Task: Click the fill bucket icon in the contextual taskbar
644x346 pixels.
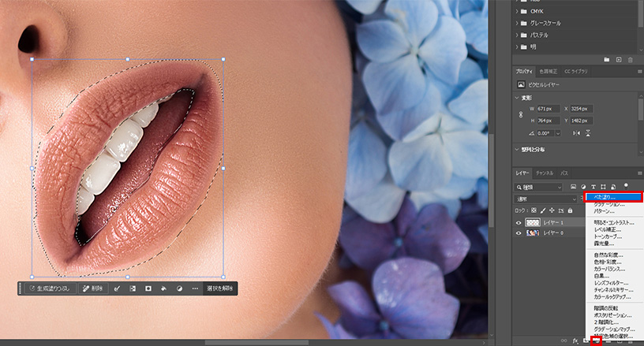Action: coord(163,289)
